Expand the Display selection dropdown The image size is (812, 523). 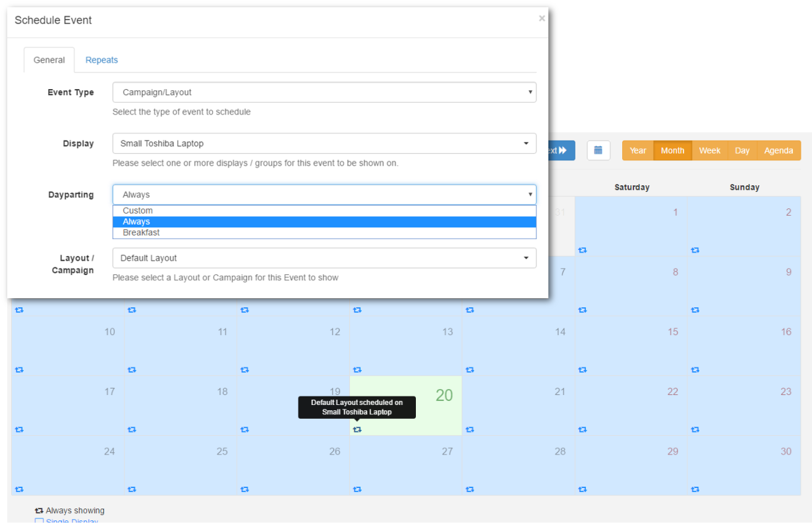[x=324, y=143]
